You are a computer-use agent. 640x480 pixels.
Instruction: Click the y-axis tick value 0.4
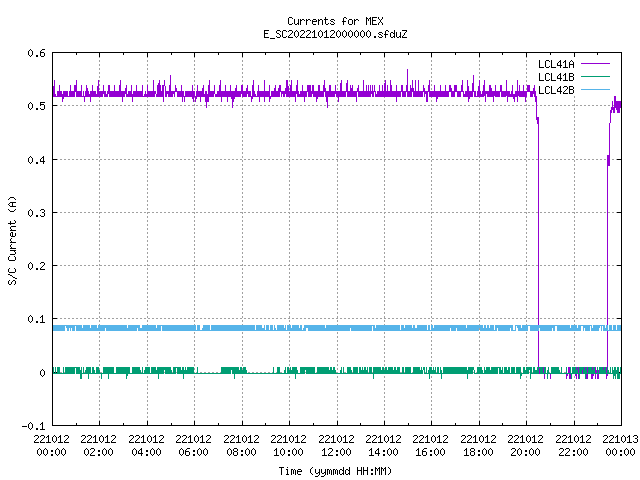point(36,160)
